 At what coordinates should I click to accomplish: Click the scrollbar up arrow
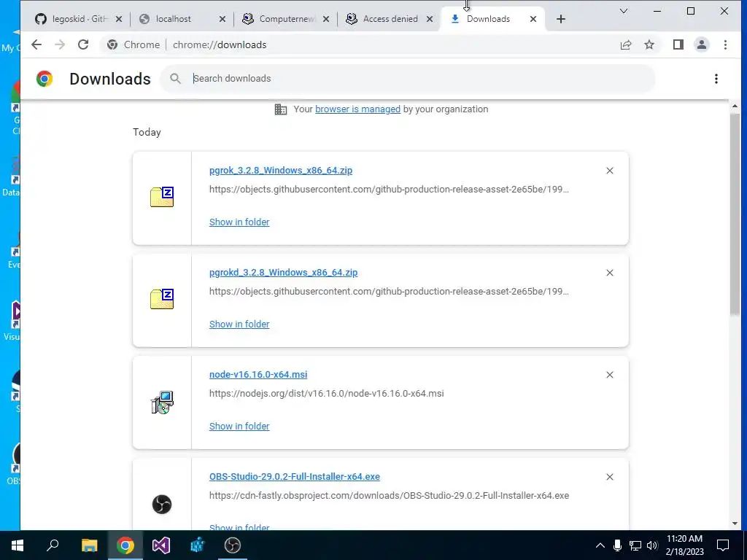tap(735, 106)
